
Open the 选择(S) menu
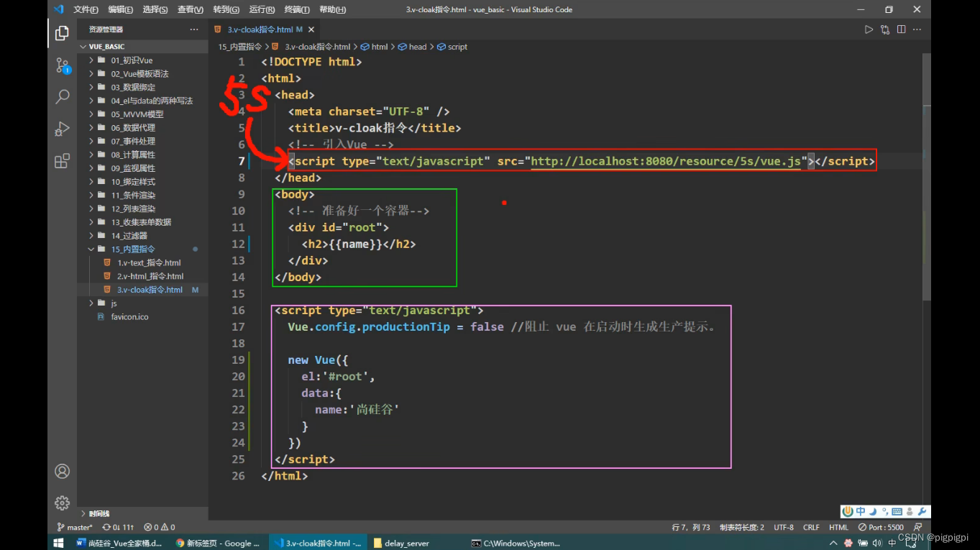click(155, 9)
